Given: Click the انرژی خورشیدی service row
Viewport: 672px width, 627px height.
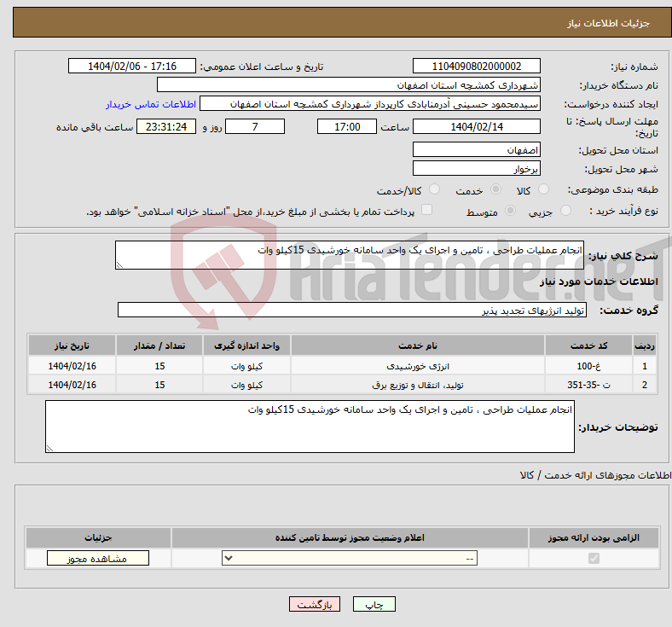Looking at the screenshot, I should [x=418, y=365].
